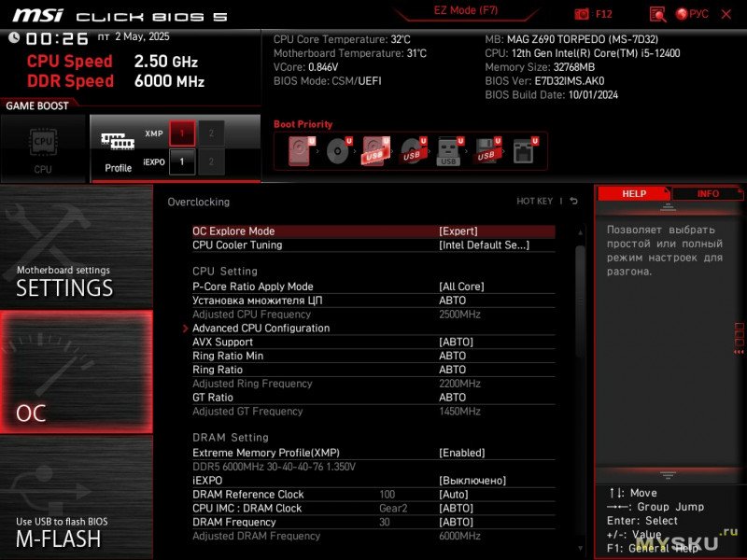747x560 pixels.
Task: Toggle iEXPO profile 2
Action: 211,161
